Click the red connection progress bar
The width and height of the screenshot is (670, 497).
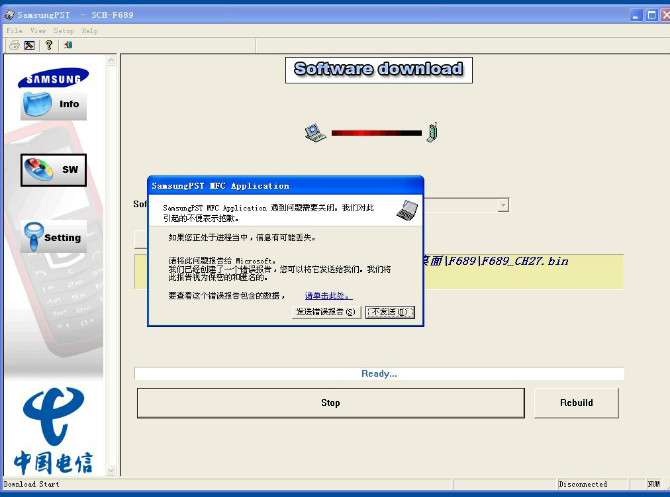tap(376, 133)
